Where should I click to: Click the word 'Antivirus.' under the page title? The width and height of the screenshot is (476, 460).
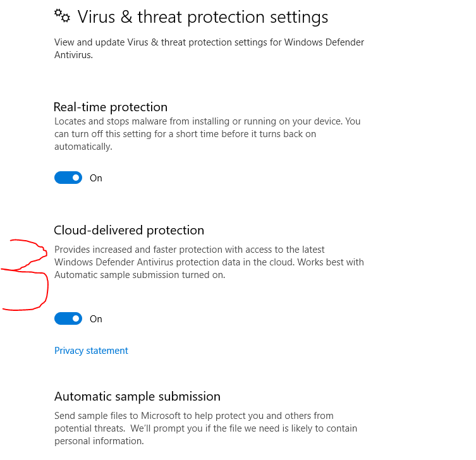(73, 55)
